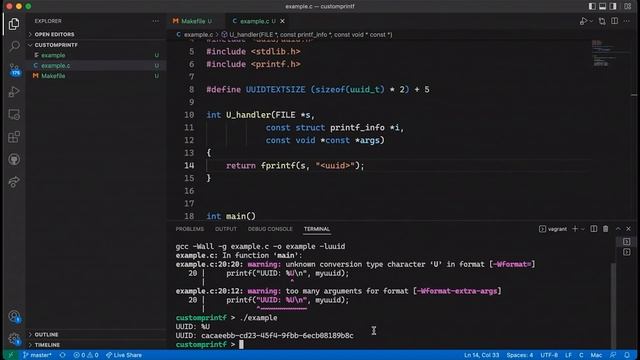This screenshot has width=640, height=360.
Task: Click the master branch status item
Action: 38,355
